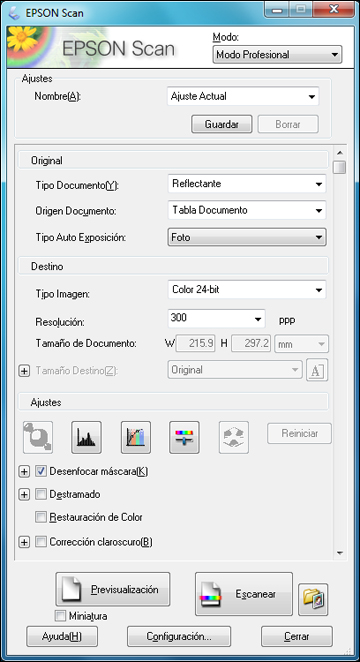Expand Destramado options

tap(24, 494)
